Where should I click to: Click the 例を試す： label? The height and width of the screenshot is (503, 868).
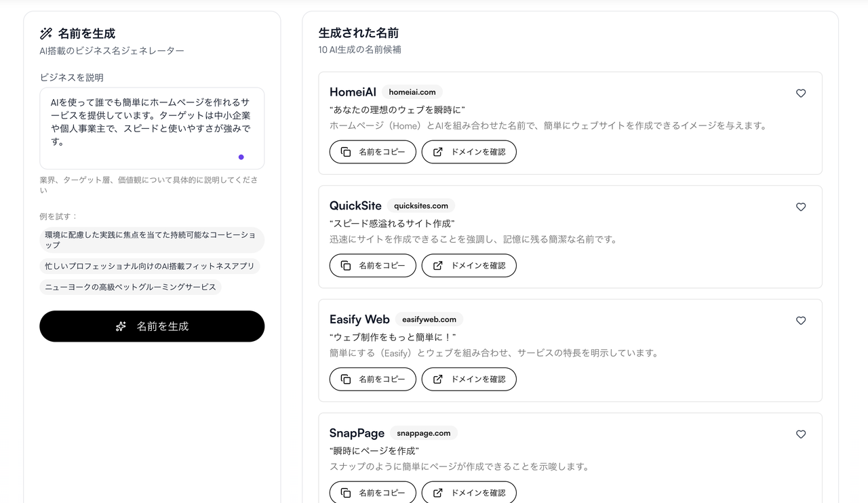pos(59,216)
